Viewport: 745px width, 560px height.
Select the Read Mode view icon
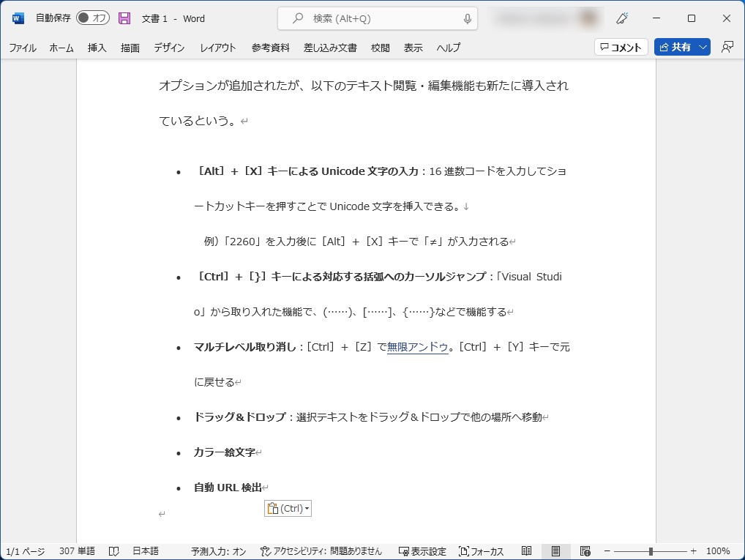[528, 551]
